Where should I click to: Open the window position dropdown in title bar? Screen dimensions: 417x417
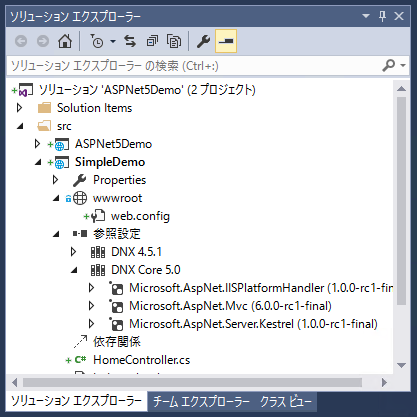[x=366, y=16]
